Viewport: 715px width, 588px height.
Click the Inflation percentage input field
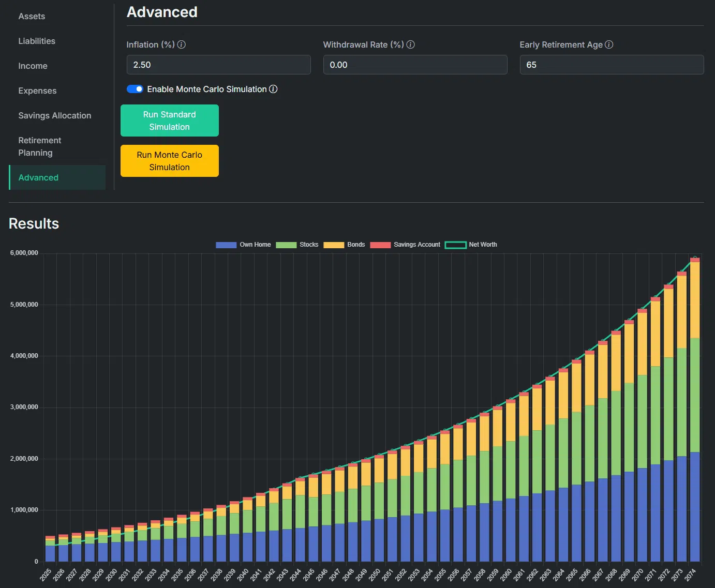218,65
